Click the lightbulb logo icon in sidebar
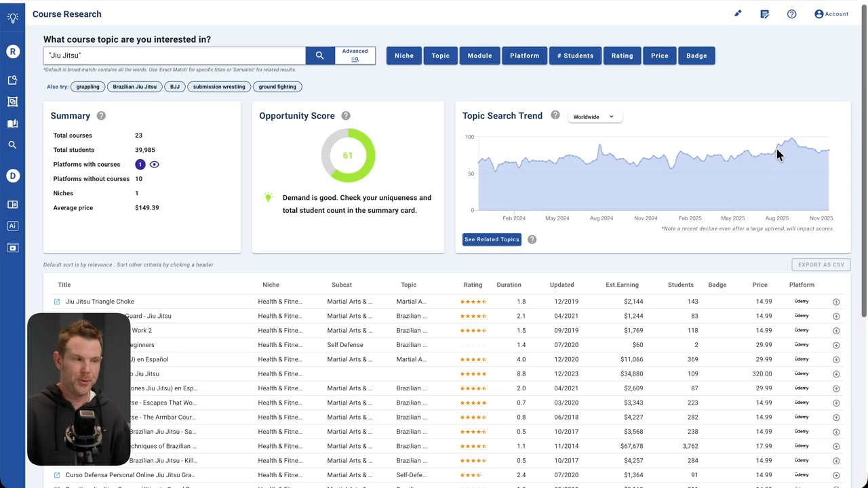 (12, 18)
